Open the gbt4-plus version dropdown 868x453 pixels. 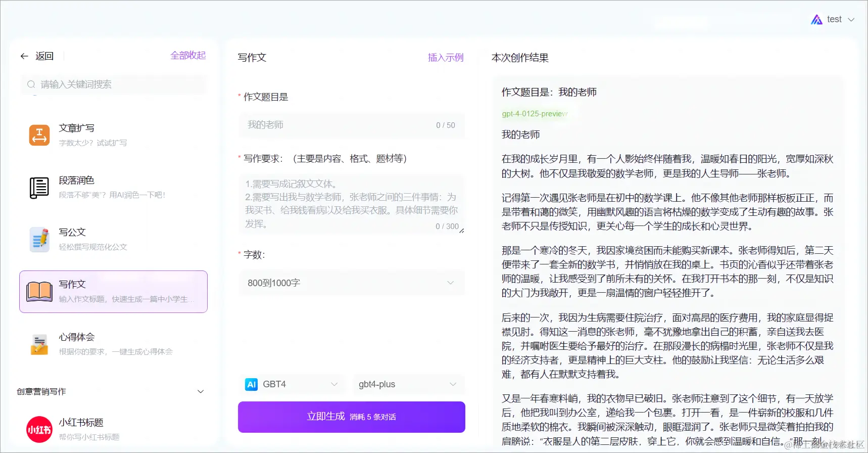point(408,385)
